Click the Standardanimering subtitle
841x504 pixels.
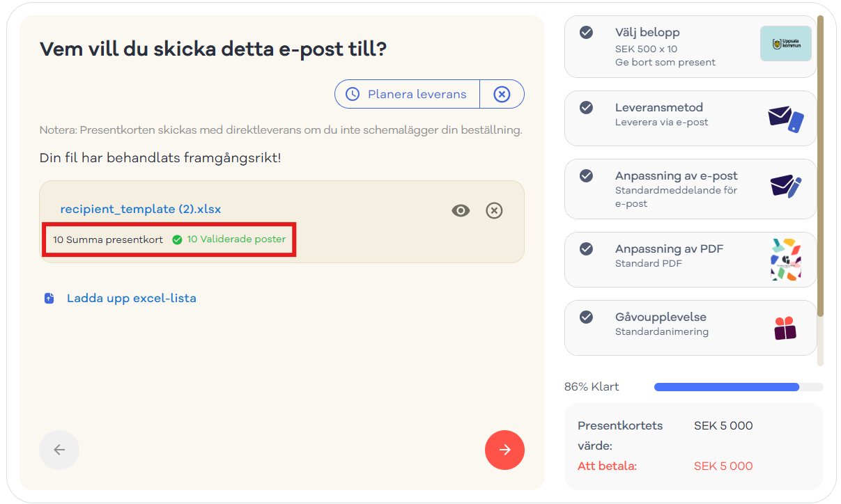(662, 331)
